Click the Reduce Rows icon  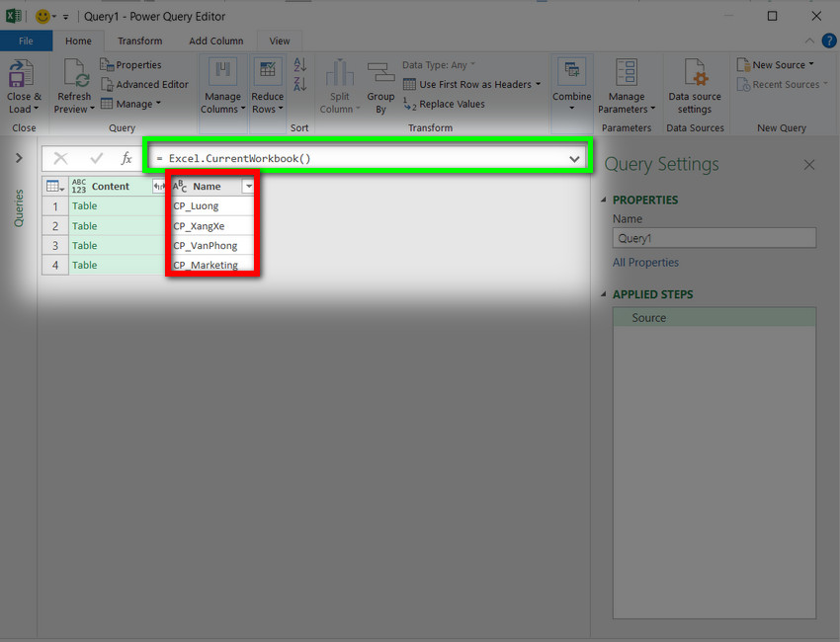point(268,72)
